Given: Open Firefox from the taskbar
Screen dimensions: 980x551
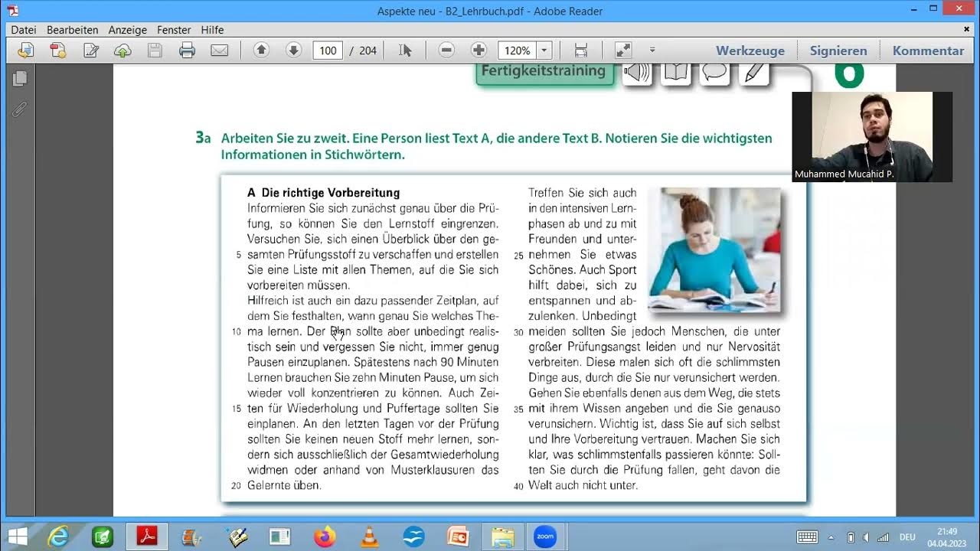Looking at the screenshot, I should tap(325, 536).
